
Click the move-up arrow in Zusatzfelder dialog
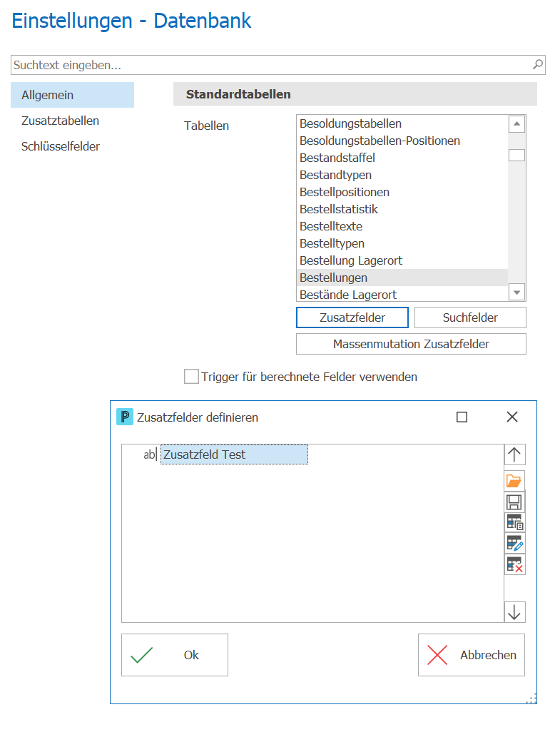click(514, 454)
